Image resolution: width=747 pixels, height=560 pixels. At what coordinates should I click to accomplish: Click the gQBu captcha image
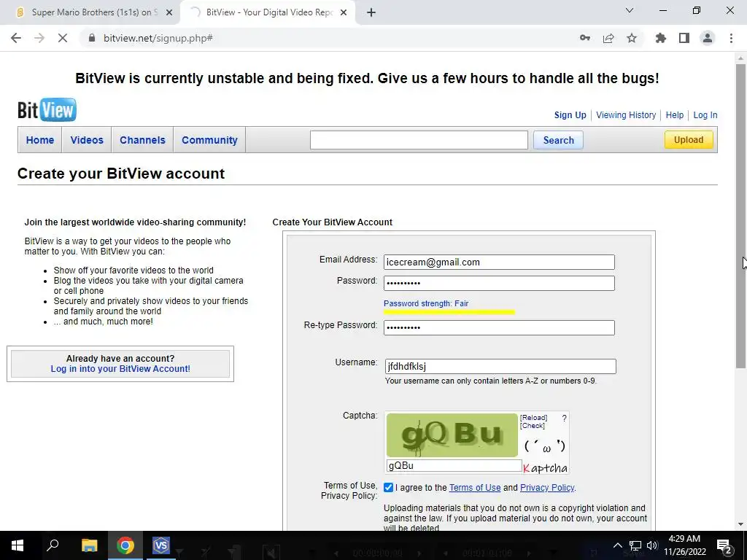pyautogui.click(x=452, y=435)
